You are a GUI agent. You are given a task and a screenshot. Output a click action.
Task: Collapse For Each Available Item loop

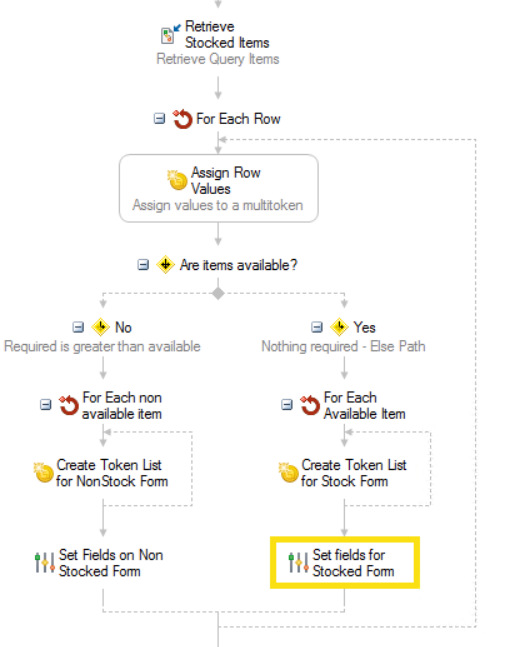pos(287,404)
